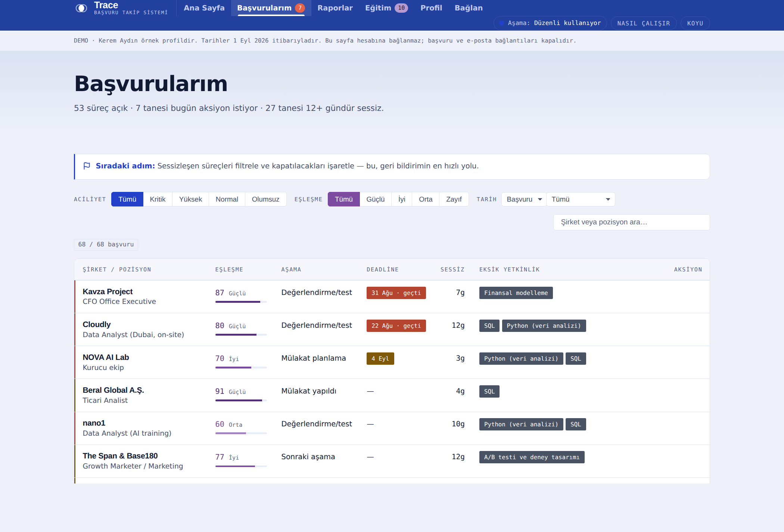Open the Ana Sayfa tab

click(204, 8)
